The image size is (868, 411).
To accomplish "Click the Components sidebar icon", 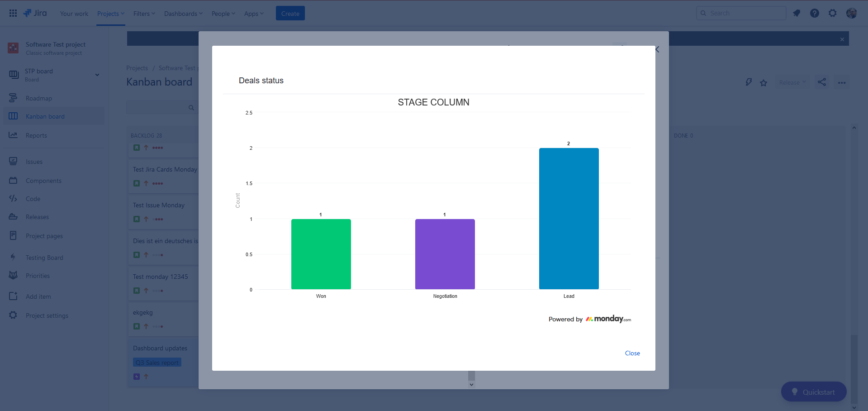I will tap(13, 180).
